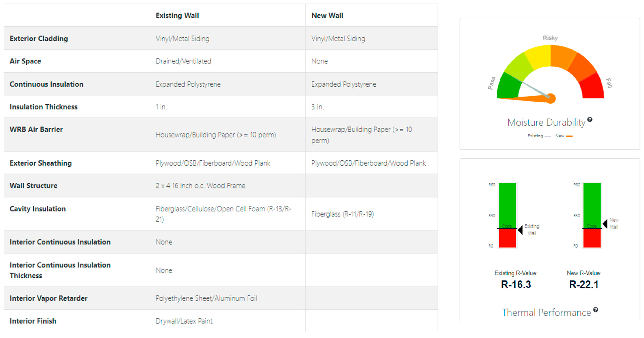The image size is (644, 338).
Task: Click the Drained/Ventilated air space cell
Action: pos(183,61)
